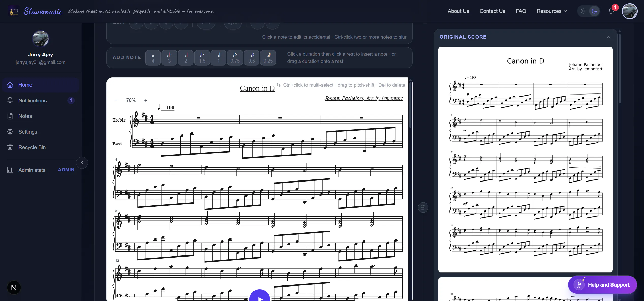Click the ADD NOTE label

click(127, 58)
